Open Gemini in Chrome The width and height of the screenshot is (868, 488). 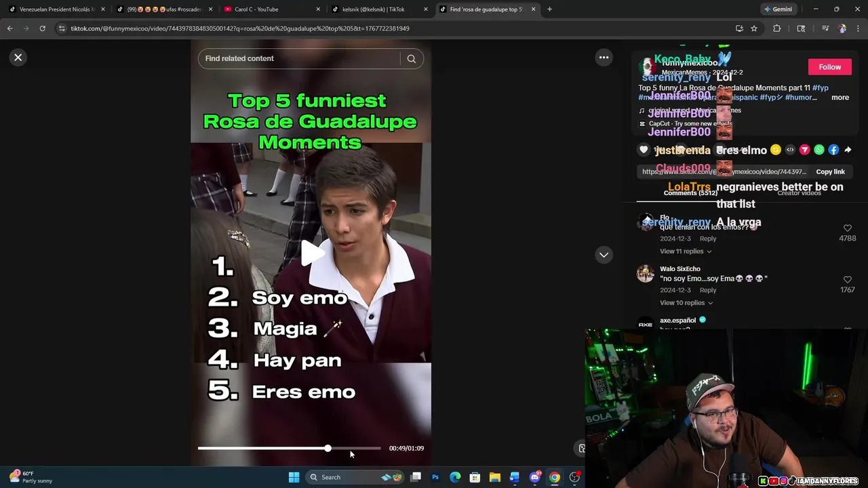778,9
